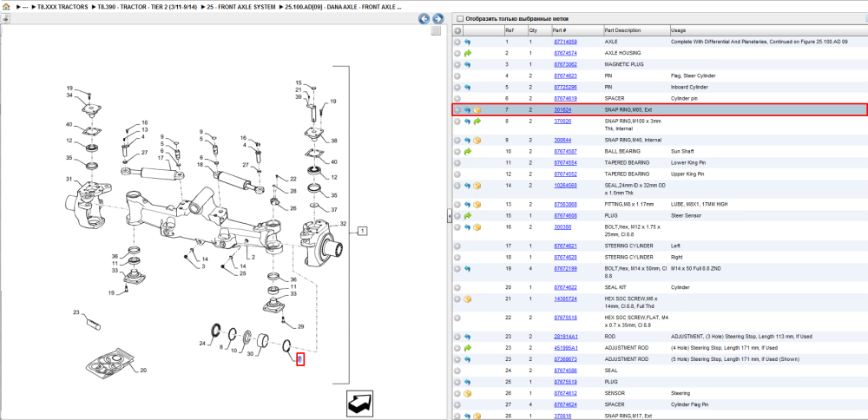This screenshot has width=868, height=420.
Task: Click the blue arrow beside AXLE 87714059
Action: point(468,42)
